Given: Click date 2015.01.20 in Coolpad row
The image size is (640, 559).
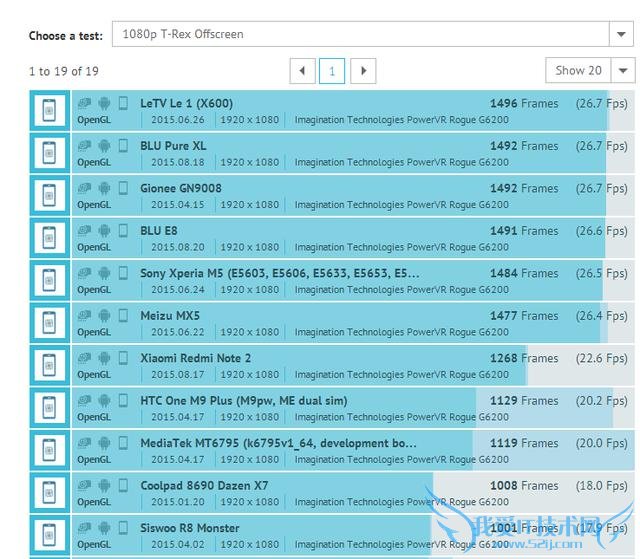Looking at the screenshot, I should (x=178, y=502).
